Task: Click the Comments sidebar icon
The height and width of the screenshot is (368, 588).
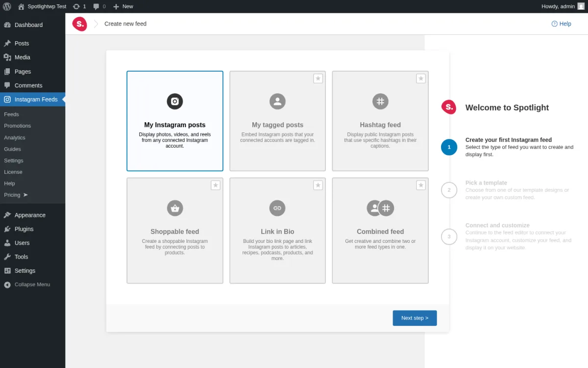Action: pos(7,85)
